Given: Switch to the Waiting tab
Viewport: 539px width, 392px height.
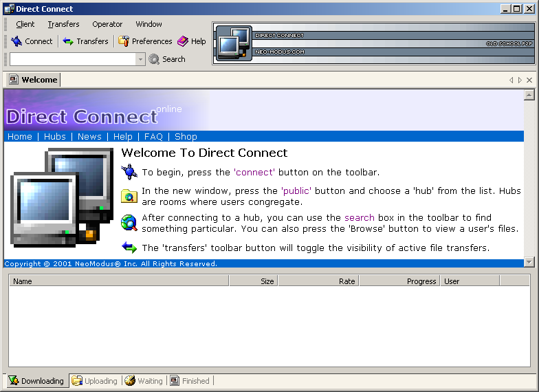Looking at the screenshot, I should (143, 381).
